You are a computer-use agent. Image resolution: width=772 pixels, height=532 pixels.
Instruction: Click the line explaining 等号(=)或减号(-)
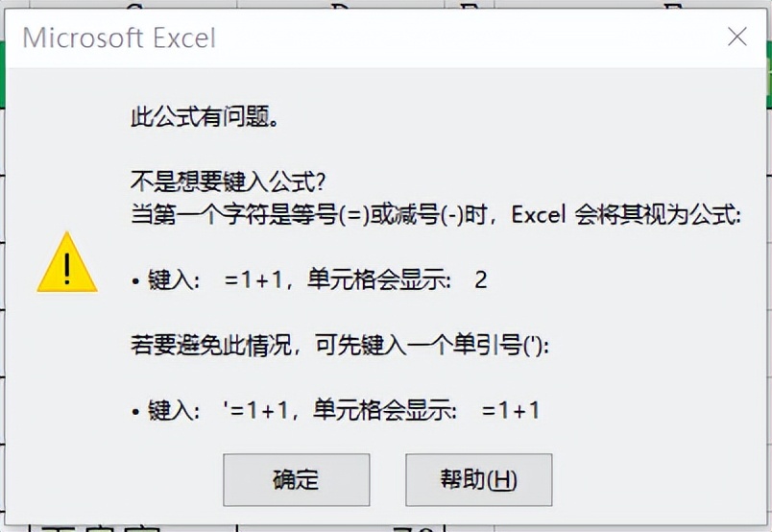(x=436, y=215)
